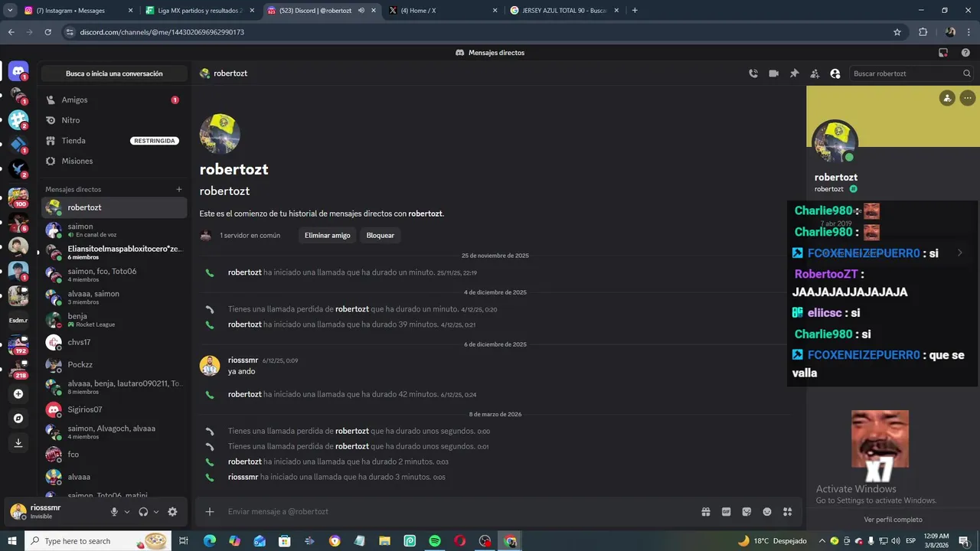
Task: Open the riosssmr avatar on 'ya ando' message
Action: pyautogui.click(x=210, y=366)
